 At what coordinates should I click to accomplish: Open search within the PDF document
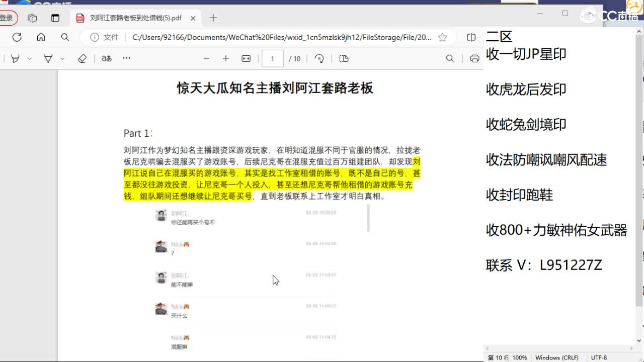(x=449, y=58)
